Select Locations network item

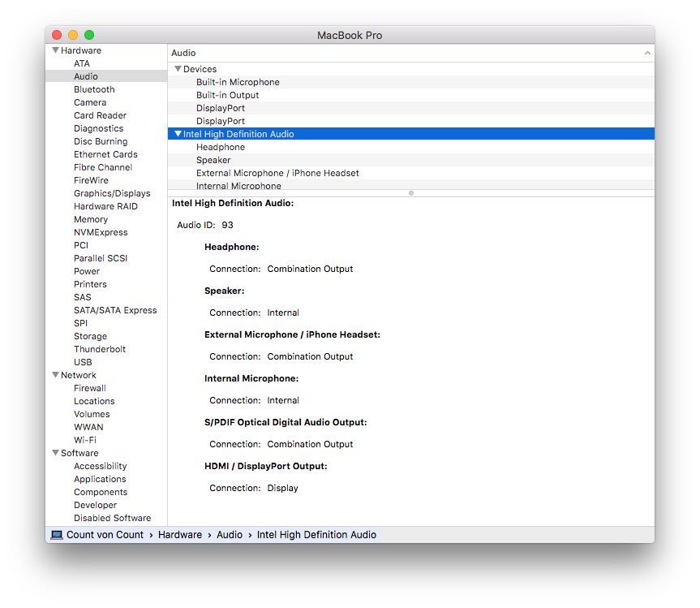tap(94, 401)
